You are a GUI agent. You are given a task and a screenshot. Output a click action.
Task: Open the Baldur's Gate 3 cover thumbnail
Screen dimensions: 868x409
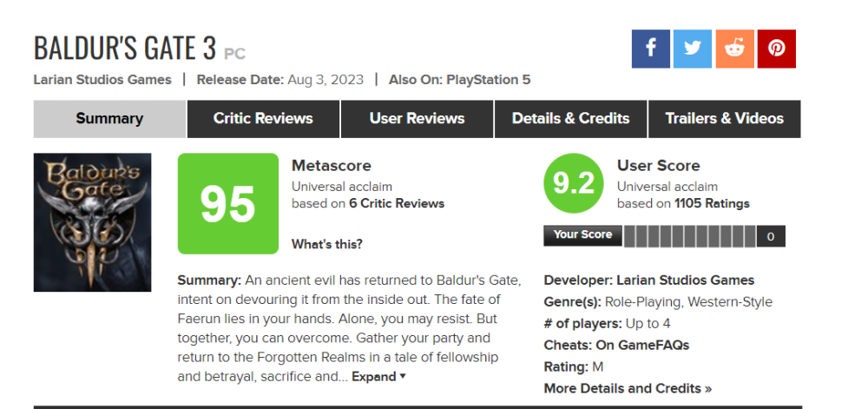pos(92,222)
